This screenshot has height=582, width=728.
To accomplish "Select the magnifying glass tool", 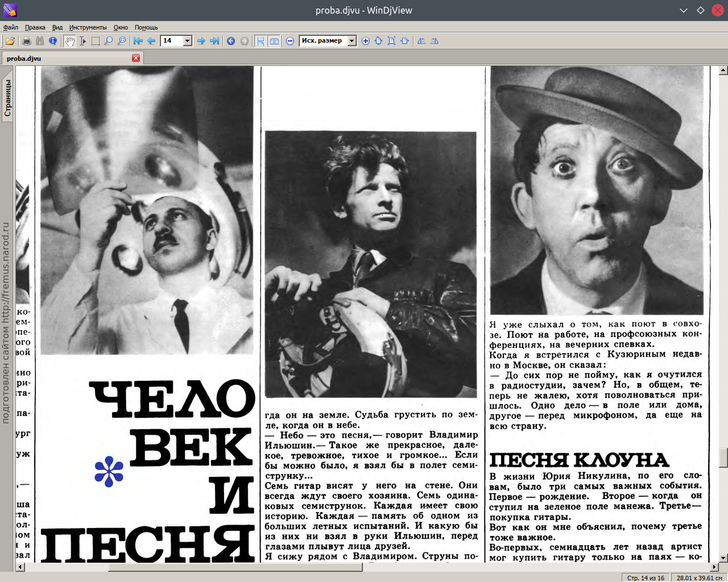I will (x=109, y=41).
